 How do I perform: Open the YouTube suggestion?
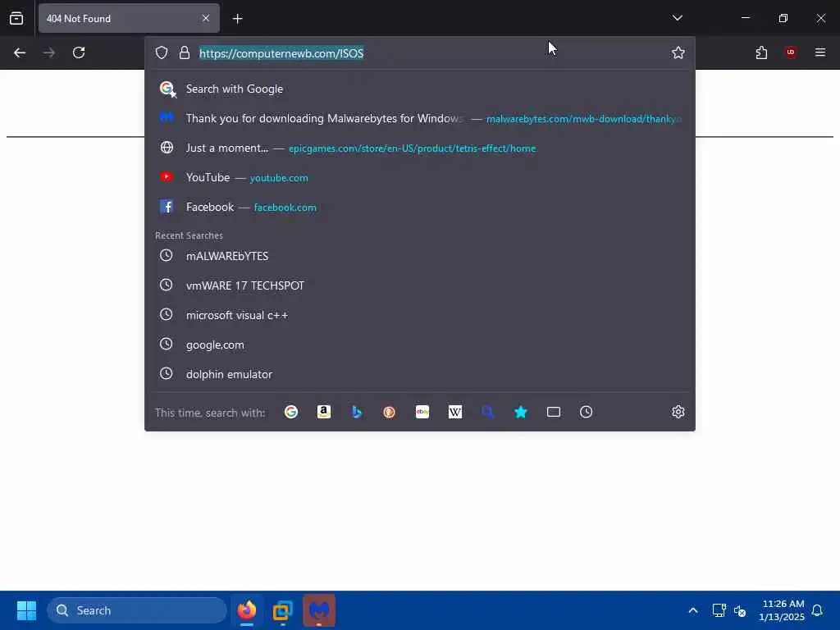pos(420,177)
